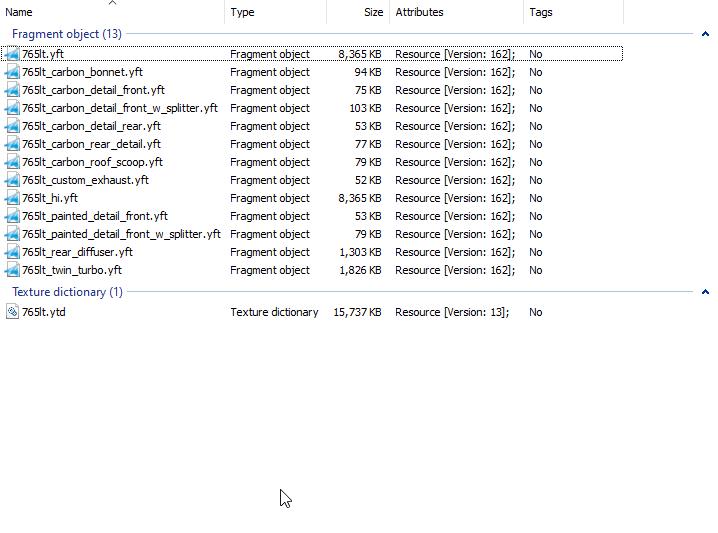Select file name 765lt_painted_detail_front_w_splitter.yft
This screenshot has height=533, width=718.
pyautogui.click(x=121, y=234)
